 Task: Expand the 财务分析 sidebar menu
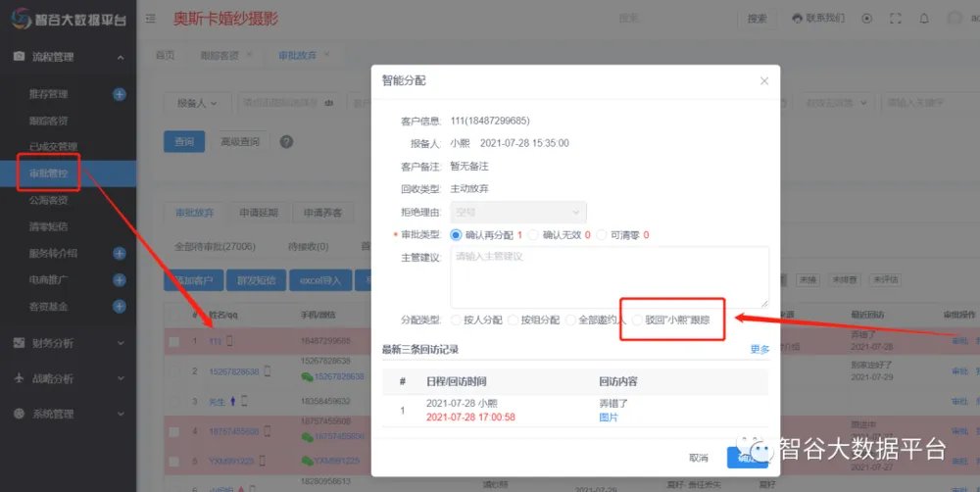click(x=68, y=343)
